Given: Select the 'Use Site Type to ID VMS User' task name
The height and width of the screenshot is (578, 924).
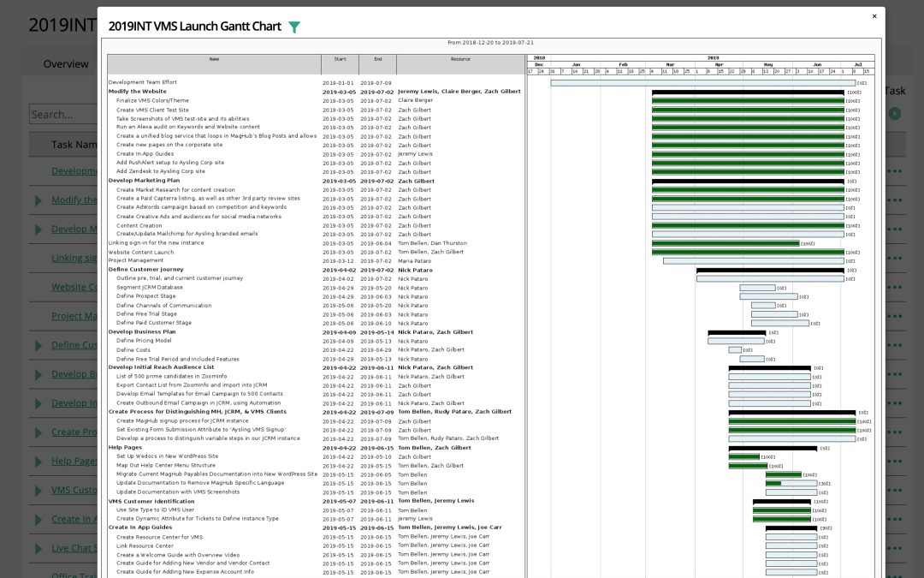Looking at the screenshot, I should tap(155, 509).
